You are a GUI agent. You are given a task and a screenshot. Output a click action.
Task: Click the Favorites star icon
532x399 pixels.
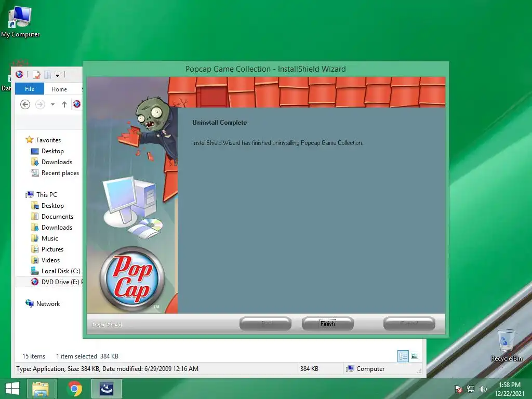pos(30,140)
